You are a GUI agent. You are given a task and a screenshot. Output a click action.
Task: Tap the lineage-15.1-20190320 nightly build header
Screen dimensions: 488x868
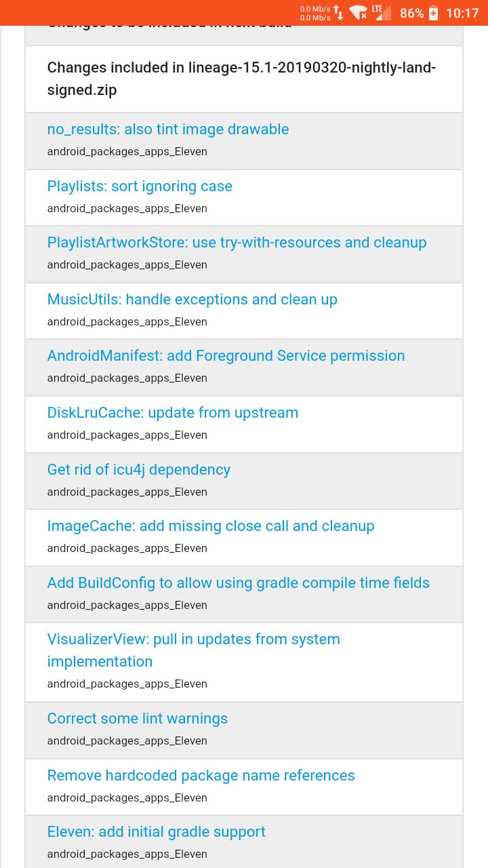tap(242, 79)
